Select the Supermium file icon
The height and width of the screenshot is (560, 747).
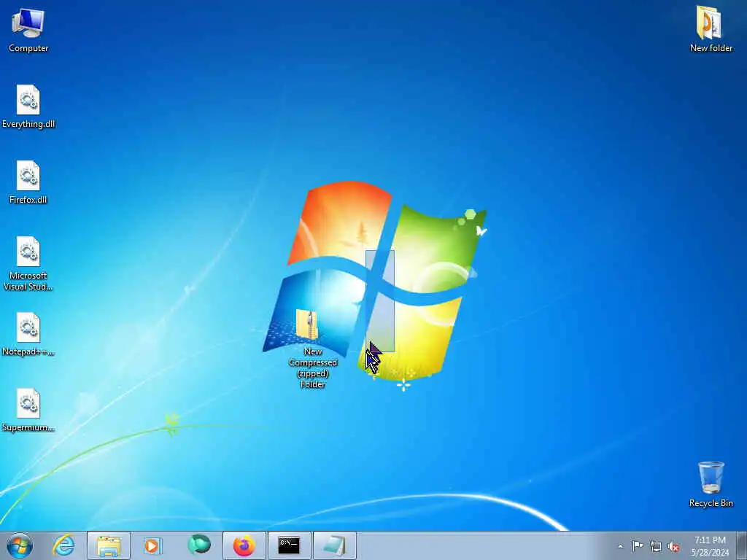coord(28,410)
